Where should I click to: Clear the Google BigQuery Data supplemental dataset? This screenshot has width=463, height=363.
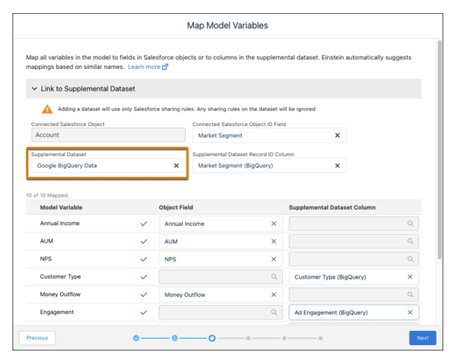point(176,166)
